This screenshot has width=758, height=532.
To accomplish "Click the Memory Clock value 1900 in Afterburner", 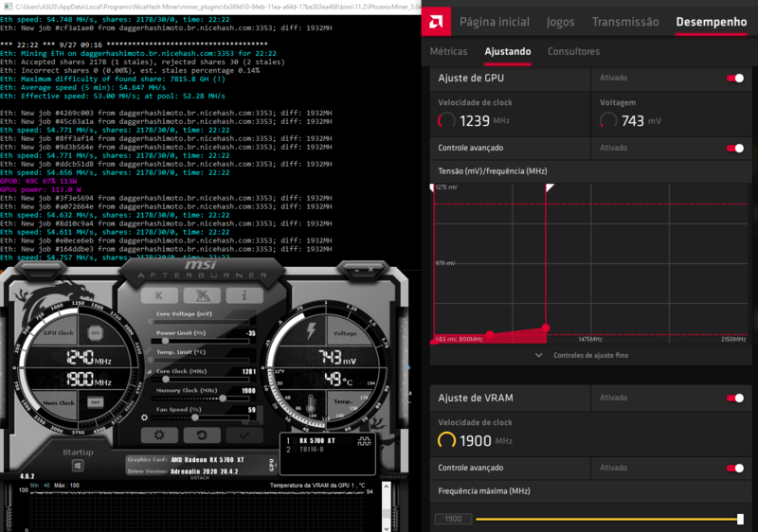I will pyautogui.click(x=248, y=391).
